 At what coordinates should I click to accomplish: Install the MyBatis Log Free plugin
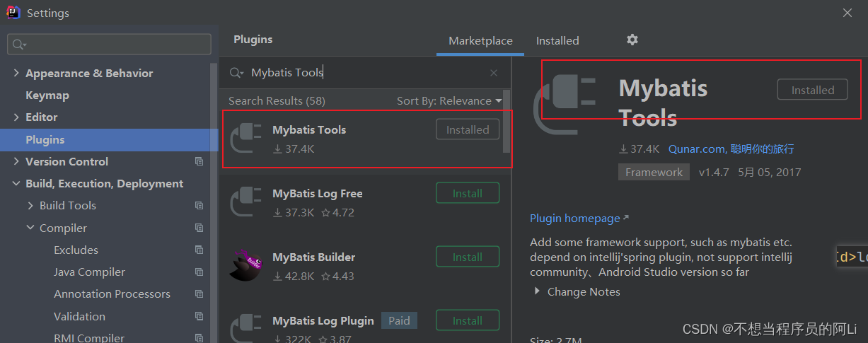468,193
